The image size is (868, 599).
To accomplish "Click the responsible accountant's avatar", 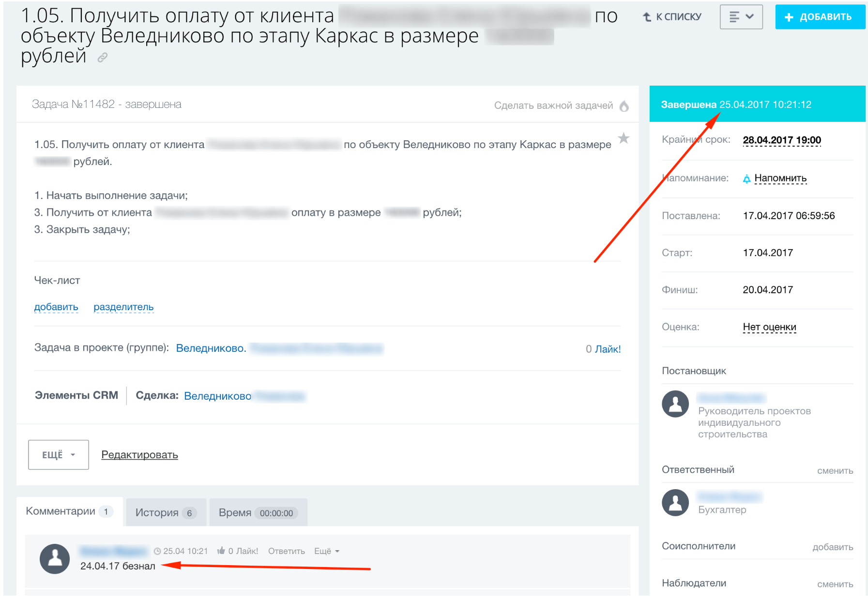I will [x=675, y=503].
